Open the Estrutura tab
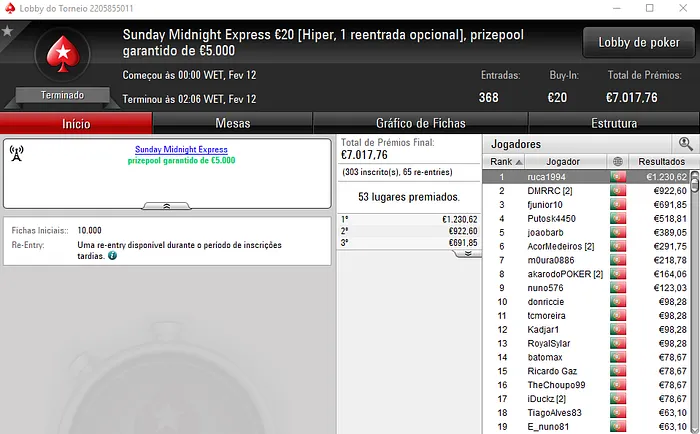Viewport: 700px width, 434px height. point(614,123)
